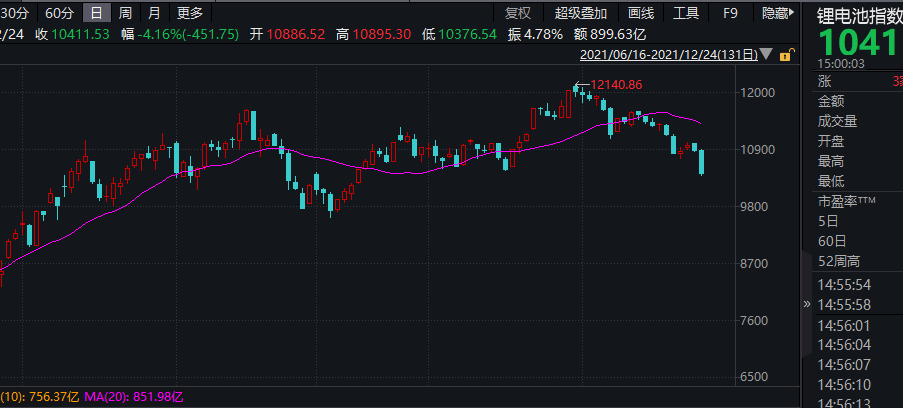903x408 pixels.
Task: Open the 工具 tools menu
Action: click(686, 13)
